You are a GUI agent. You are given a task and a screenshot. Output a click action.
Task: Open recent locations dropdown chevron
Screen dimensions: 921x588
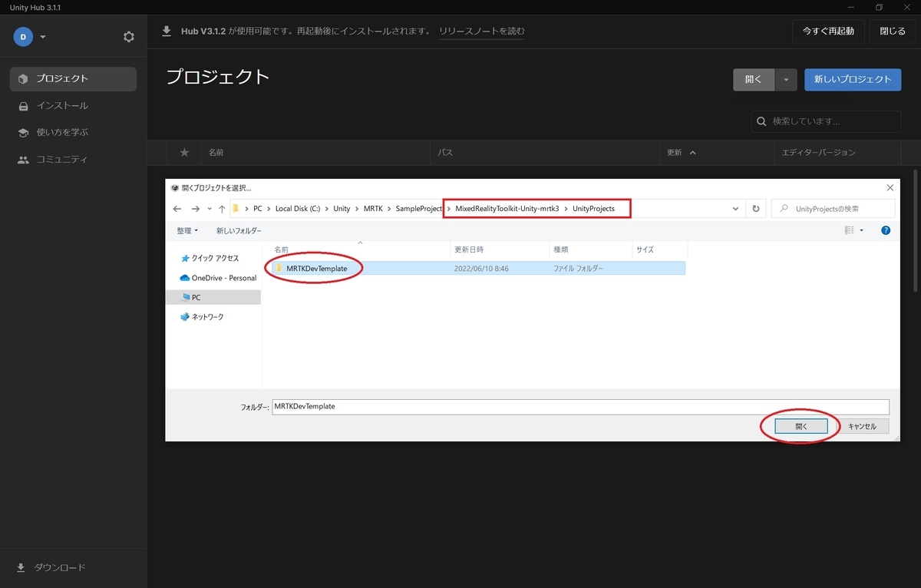(x=210, y=209)
